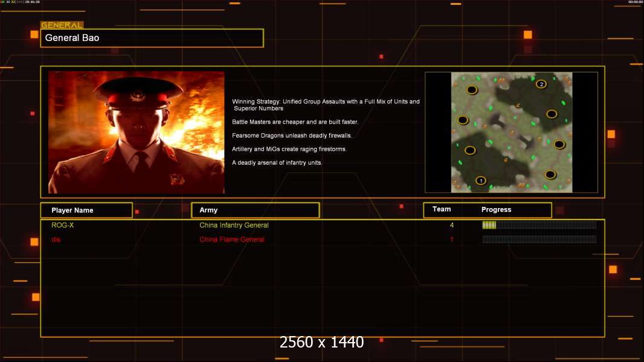Screen dimensions: 644x362
Task: Click A deadly arsenal of infantry line
Action: coord(277,162)
